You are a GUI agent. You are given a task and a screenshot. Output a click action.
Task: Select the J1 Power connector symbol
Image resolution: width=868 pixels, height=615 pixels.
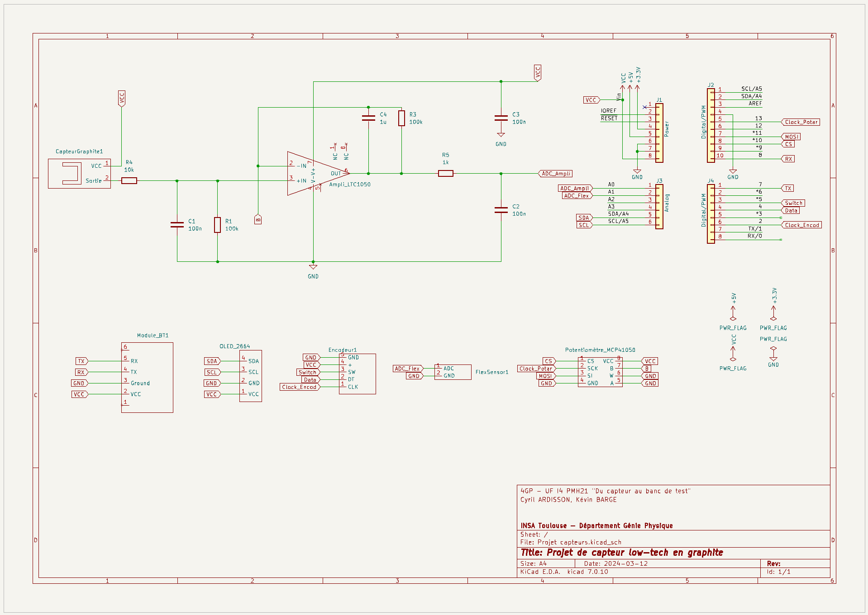[659, 132]
